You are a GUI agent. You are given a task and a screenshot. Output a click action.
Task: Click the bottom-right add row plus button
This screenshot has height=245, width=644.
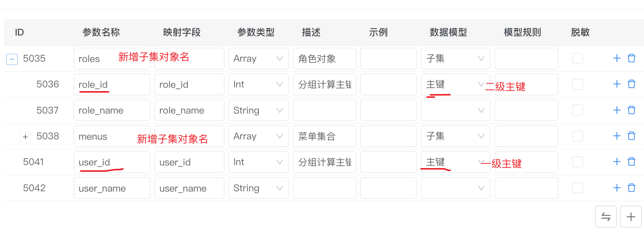[x=631, y=217]
